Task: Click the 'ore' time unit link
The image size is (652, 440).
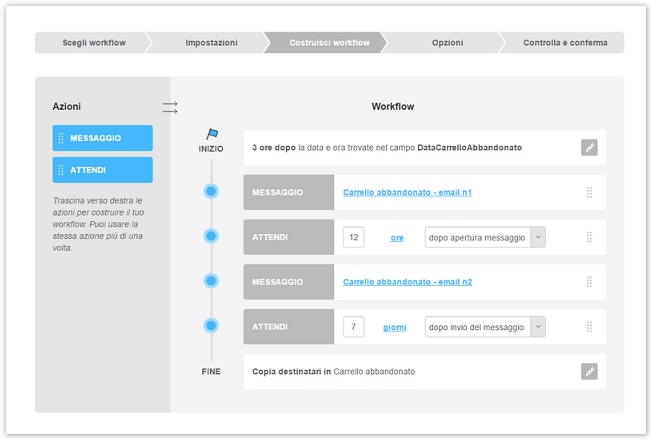Action: 396,238
